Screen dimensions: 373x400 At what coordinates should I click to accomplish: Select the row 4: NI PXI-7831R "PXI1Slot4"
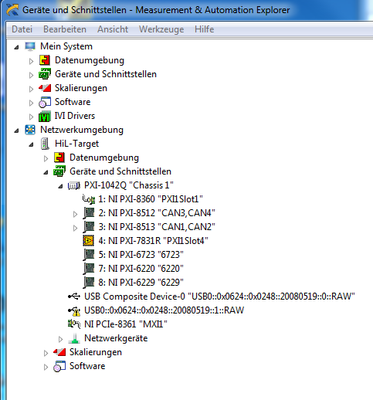pos(153,241)
